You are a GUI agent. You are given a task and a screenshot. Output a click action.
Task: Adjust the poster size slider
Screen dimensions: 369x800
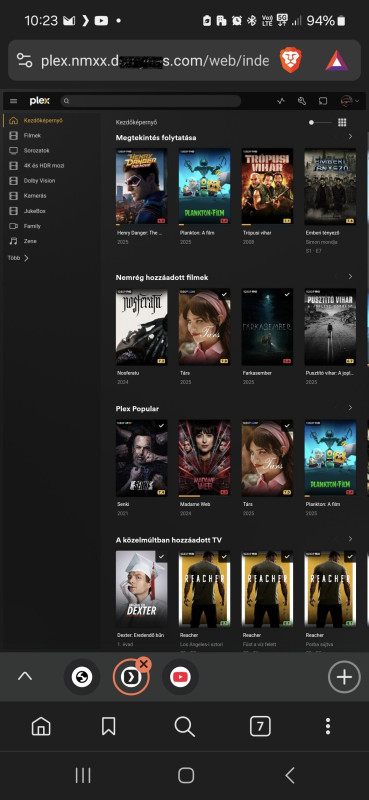coord(320,122)
